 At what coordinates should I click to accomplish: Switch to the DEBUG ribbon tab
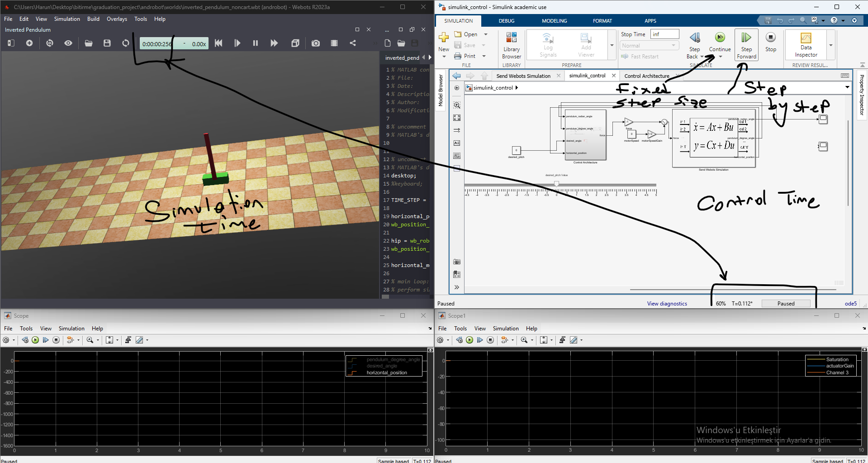pyautogui.click(x=507, y=21)
